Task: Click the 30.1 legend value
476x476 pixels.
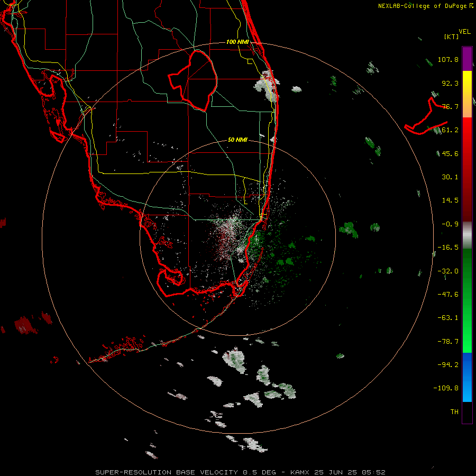Action: pyautogui.click(x=450, y=177)
